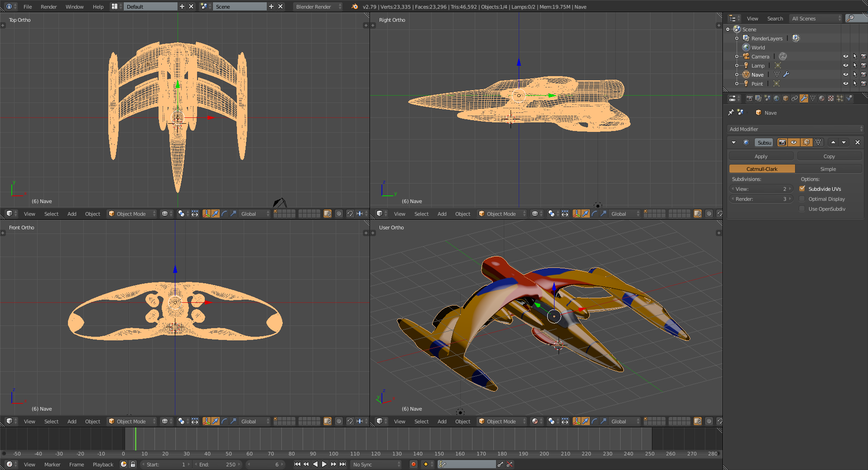Open the Help menu

(98, 6)
